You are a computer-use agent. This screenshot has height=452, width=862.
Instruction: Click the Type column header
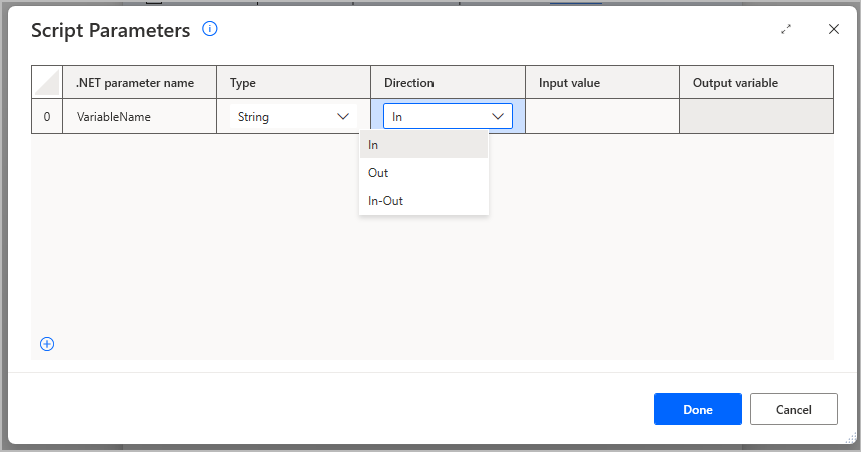(293, 82)
